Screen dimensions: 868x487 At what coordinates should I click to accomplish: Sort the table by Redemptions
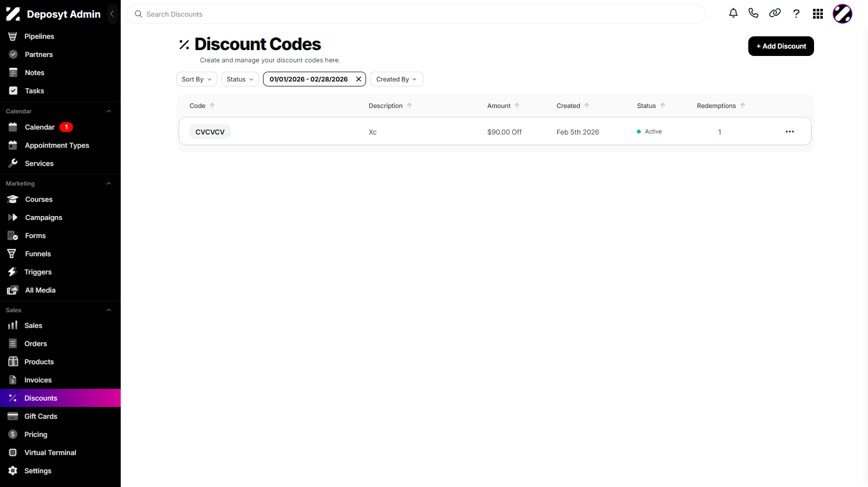click(x=721, y=106)
